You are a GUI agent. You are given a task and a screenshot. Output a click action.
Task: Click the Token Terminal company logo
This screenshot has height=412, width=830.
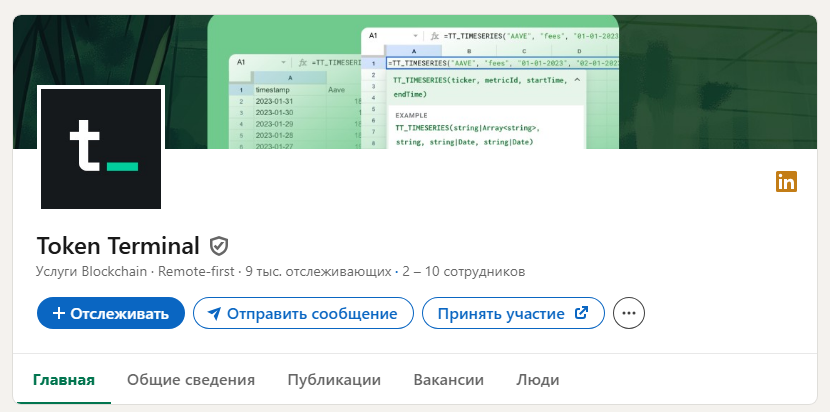(101, 148)
